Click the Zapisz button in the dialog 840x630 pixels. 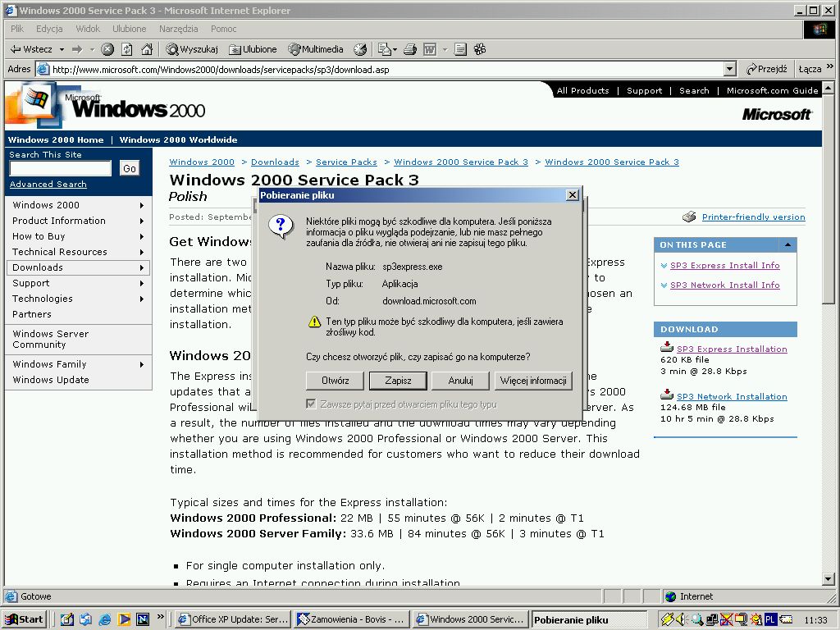tap(398, 381)
